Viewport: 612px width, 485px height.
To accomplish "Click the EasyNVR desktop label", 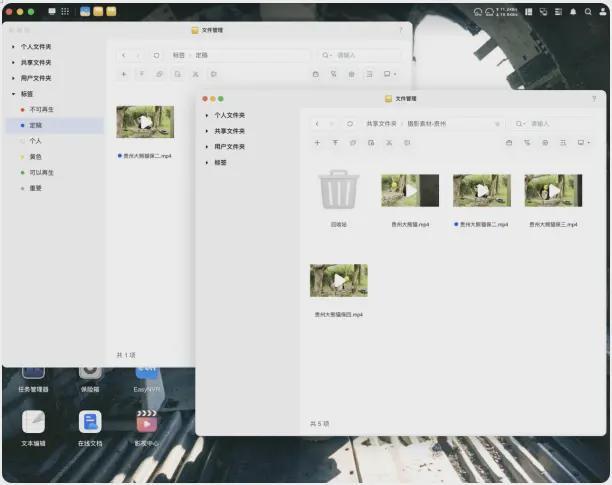I will pos(147,389).
